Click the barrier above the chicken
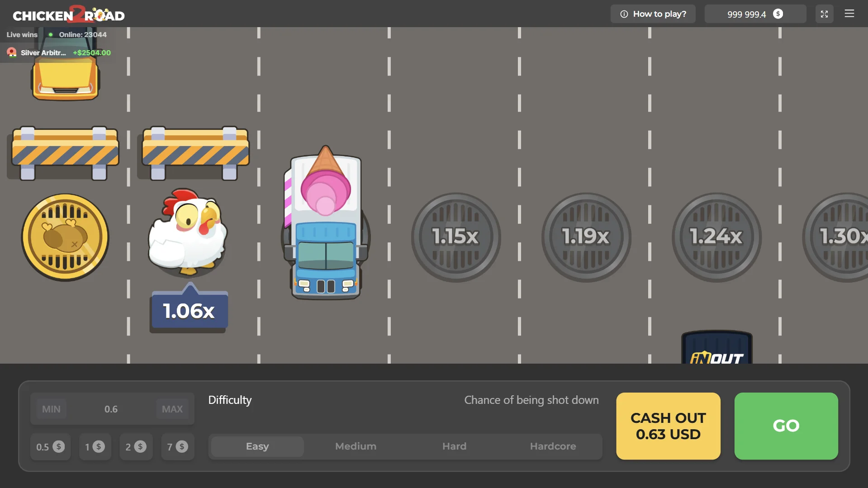868x488 pixels. click(195, 153)
